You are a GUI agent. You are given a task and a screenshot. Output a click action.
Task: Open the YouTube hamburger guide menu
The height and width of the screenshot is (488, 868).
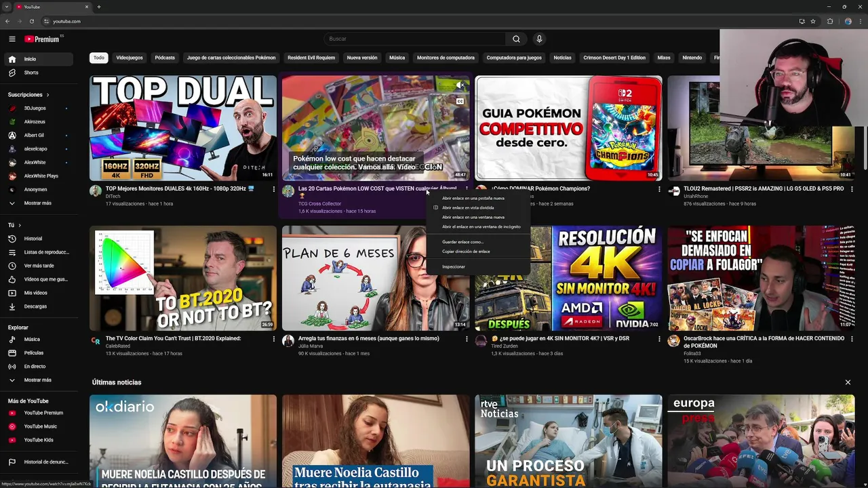12,39
